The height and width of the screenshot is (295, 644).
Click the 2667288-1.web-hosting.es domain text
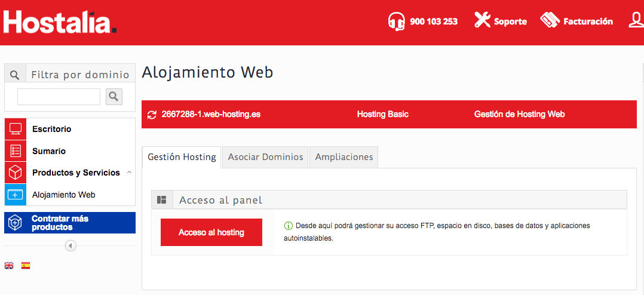click(211, 115)
